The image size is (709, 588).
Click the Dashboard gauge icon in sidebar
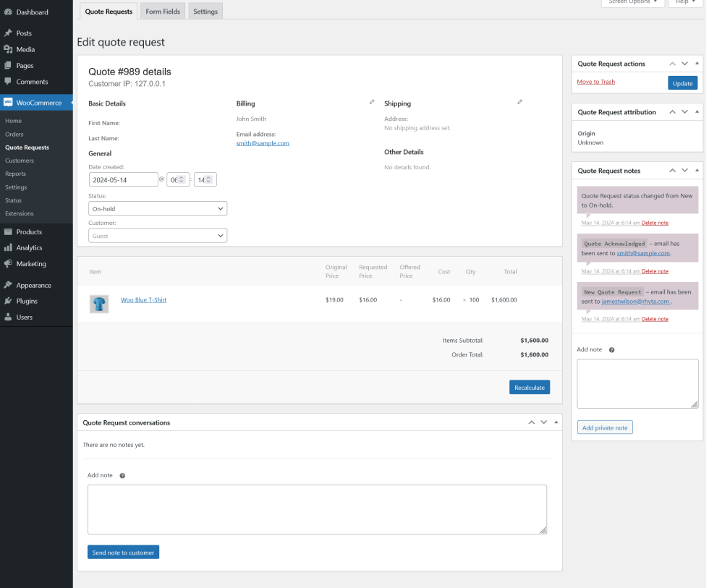click(8, 12)
